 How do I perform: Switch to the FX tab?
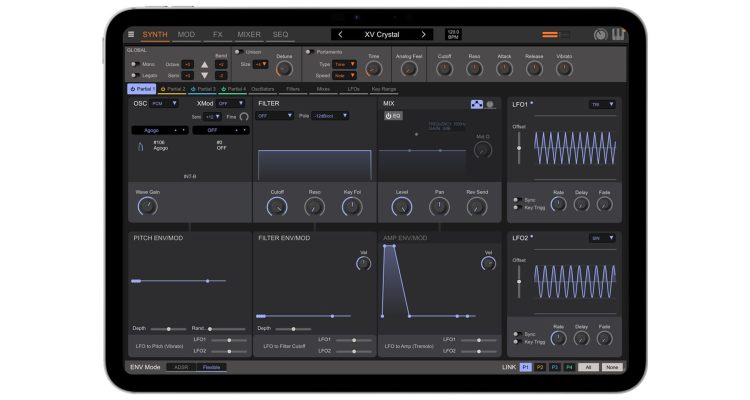click(x=218, y=34)
